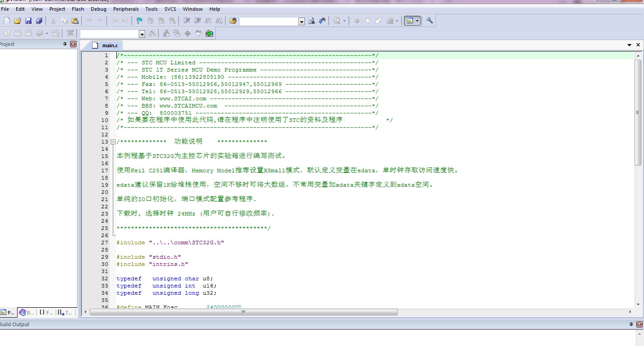This screenshot has width=644, height=346.
Task: Expand the kill breakpoints dropdown arrow
Action: [x=397, y=21]
